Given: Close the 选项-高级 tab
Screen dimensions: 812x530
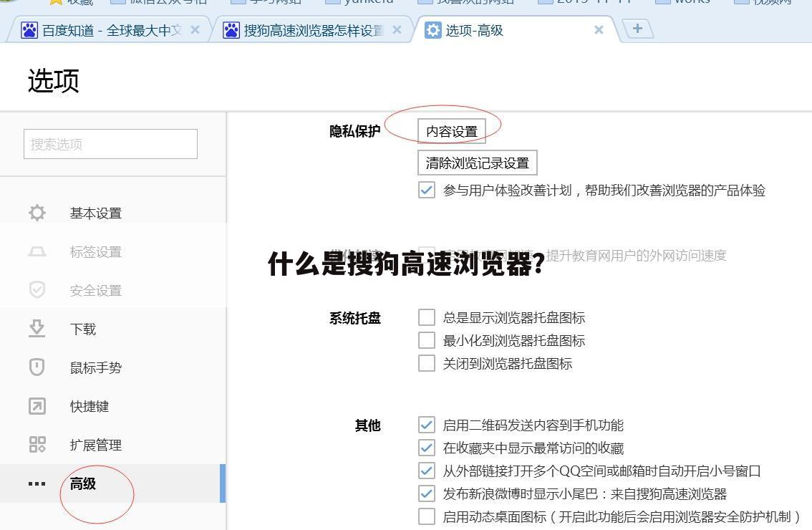Looking at the screenshot, I should pyautogui.click(x=599, y=30).
